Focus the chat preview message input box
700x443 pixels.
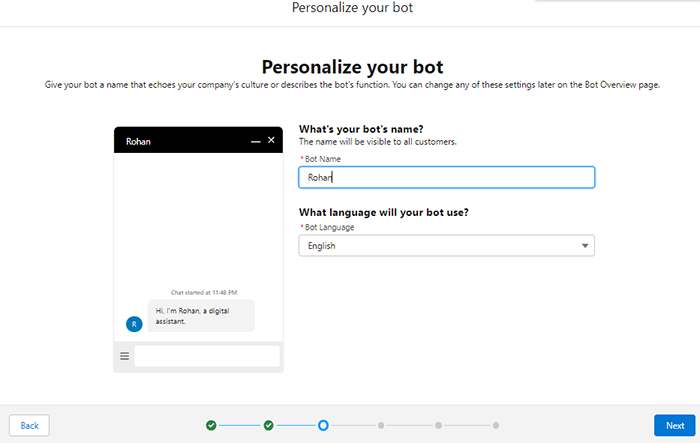(207, 356)
